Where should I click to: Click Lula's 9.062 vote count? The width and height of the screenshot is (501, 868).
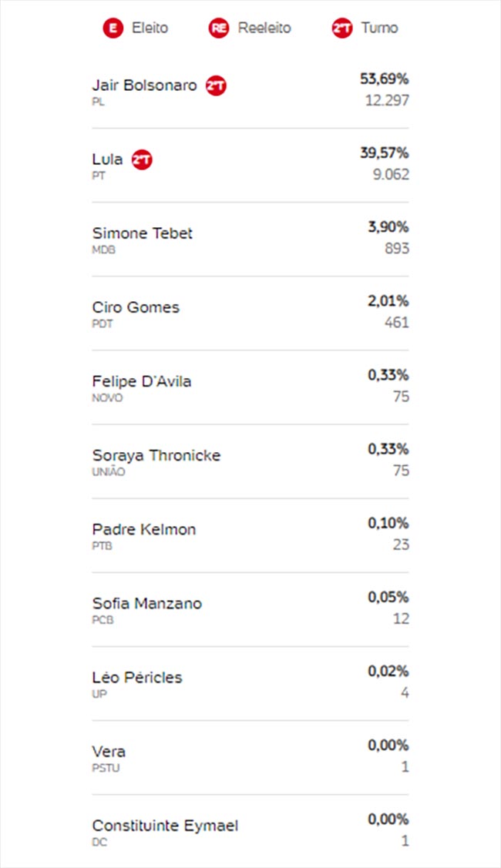tap(391, 174)
